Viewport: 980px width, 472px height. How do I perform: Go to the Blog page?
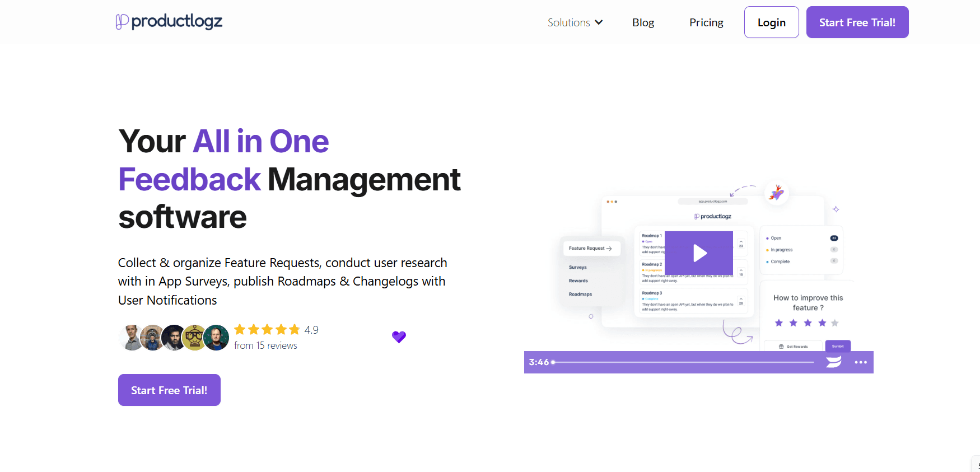(643, 22)
